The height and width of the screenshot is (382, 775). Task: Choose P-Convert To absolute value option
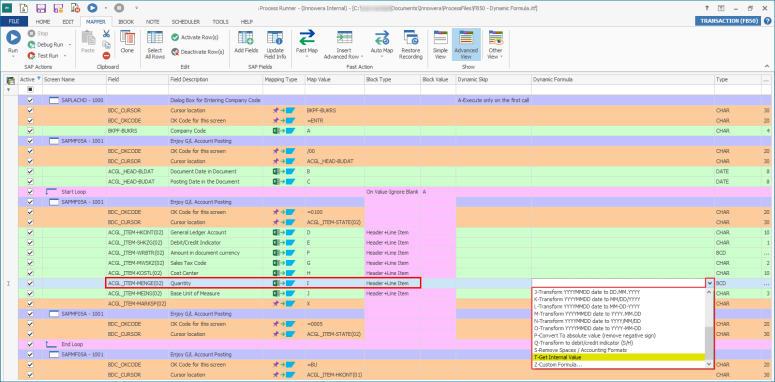618,336
